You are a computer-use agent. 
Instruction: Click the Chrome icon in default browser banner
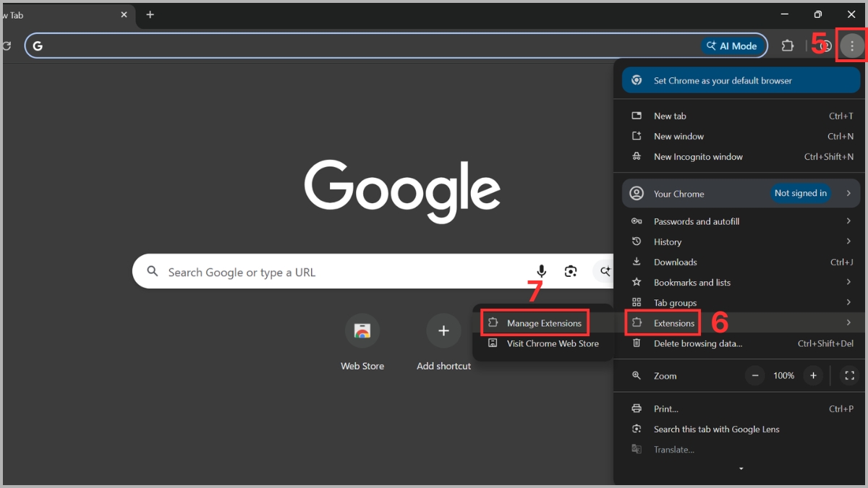[637, 80]
